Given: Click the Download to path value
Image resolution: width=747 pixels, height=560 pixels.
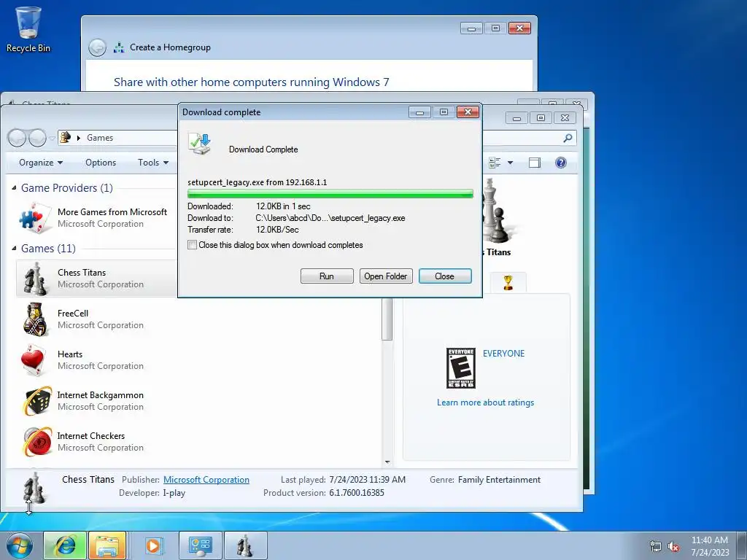Looking at the screenshot, I should (x=330, y=218).
